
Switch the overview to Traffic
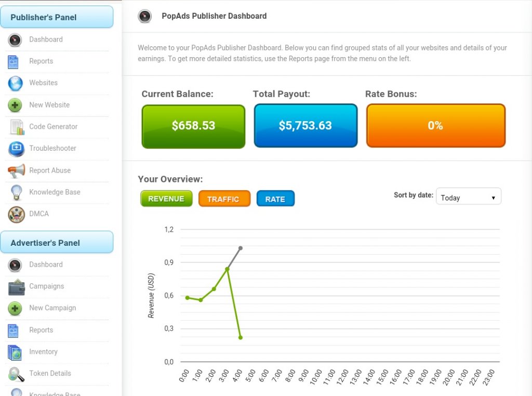click(224, 199)
